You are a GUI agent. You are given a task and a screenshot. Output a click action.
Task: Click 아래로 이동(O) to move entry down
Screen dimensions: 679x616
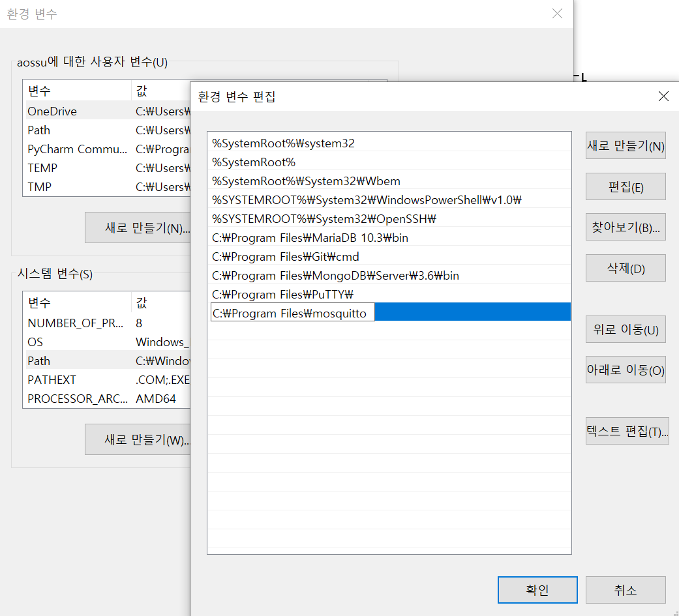(626, 370)
